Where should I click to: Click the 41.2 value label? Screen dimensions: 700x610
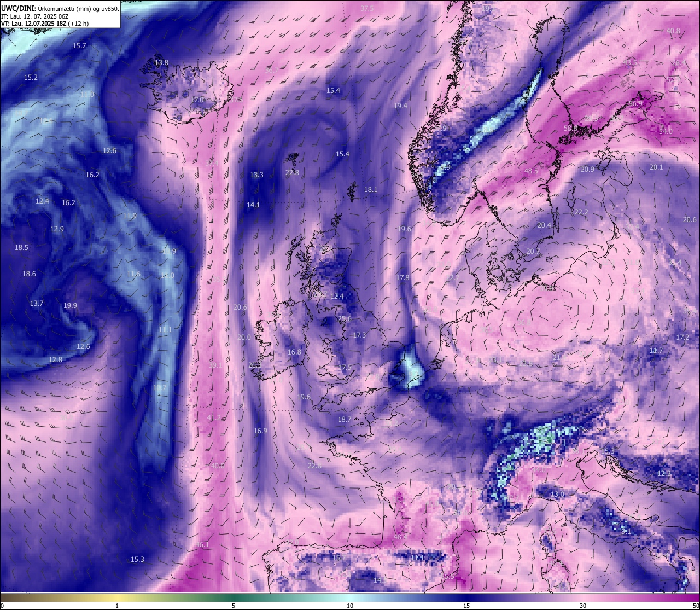click(x=214, y=418)
